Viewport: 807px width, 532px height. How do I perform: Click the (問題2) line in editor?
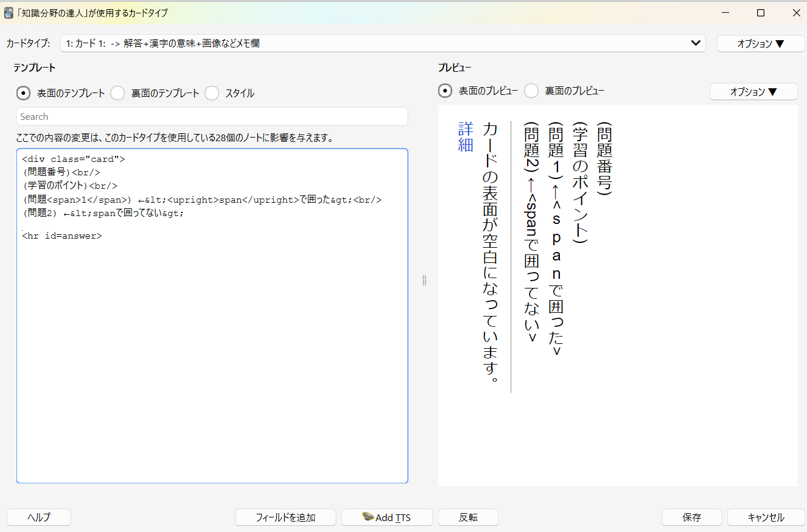click(x=103, y=213)
